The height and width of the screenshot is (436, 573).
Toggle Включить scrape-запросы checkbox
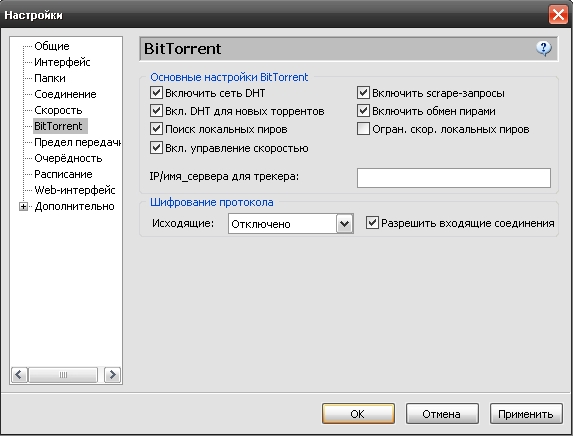[x=363, y=93]
